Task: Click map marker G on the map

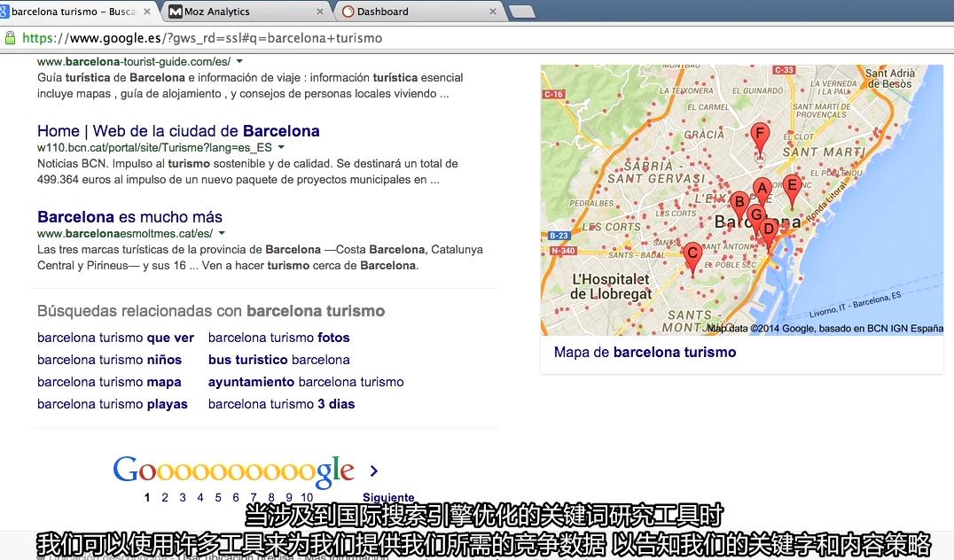Action: coord(755,219)
